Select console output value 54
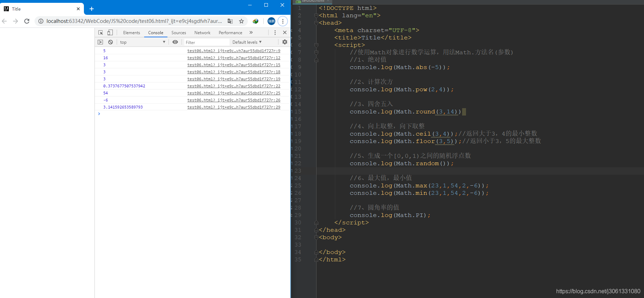This screenshot has width=644, height=298. 105,93
